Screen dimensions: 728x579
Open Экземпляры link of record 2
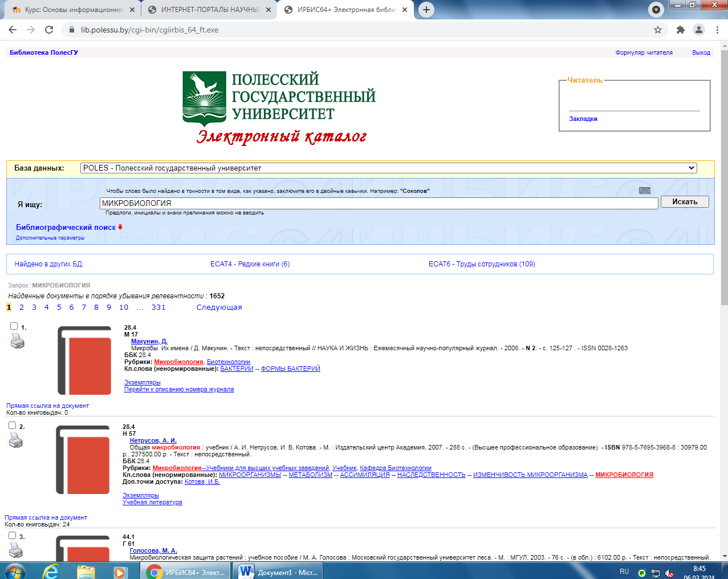[x=141, y=495]
